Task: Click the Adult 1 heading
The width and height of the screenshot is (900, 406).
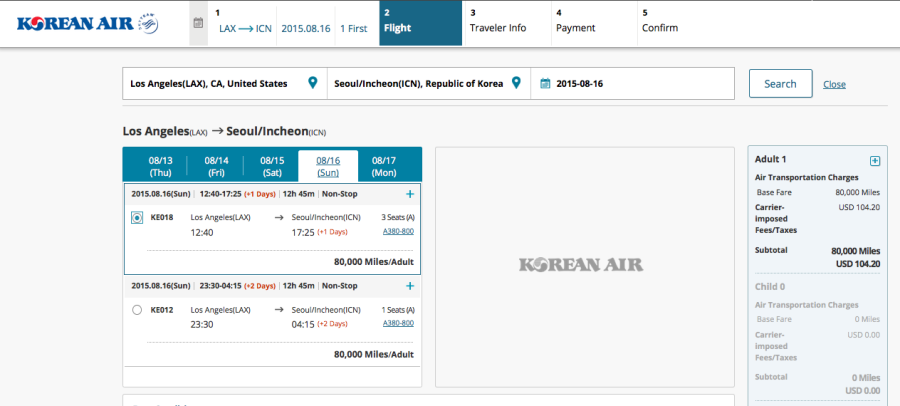Action: point(771,159)
